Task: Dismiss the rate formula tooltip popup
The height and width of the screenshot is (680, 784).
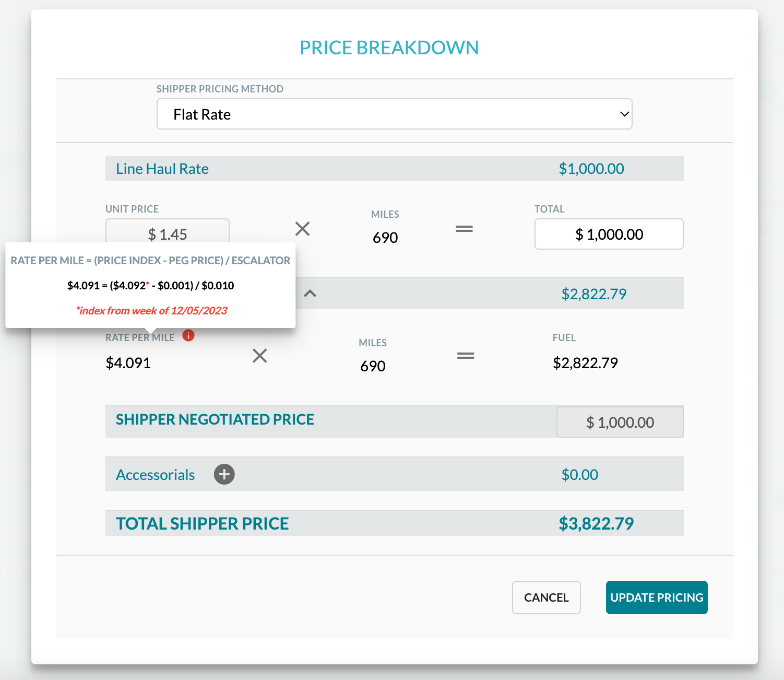Action: [x=150, y=285]
